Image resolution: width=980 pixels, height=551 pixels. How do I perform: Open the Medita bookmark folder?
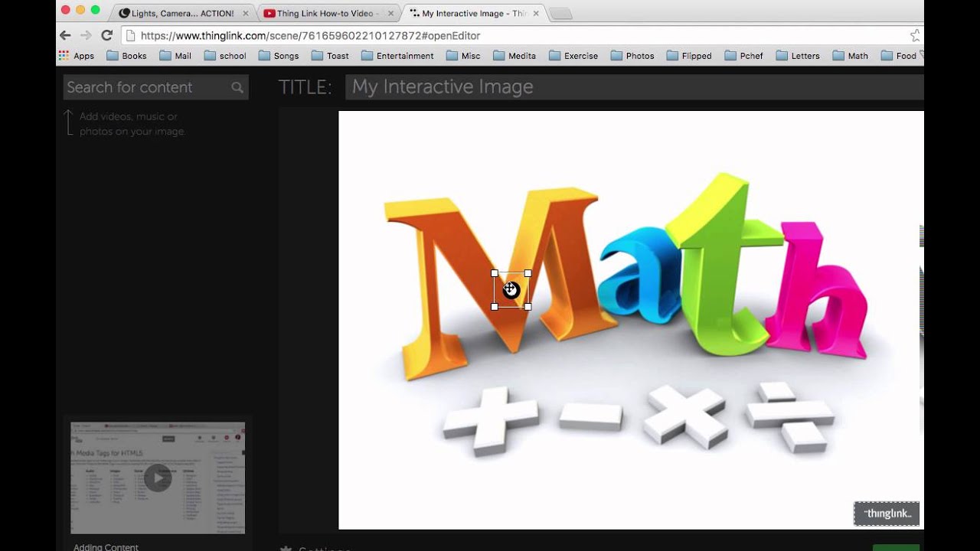514,56
